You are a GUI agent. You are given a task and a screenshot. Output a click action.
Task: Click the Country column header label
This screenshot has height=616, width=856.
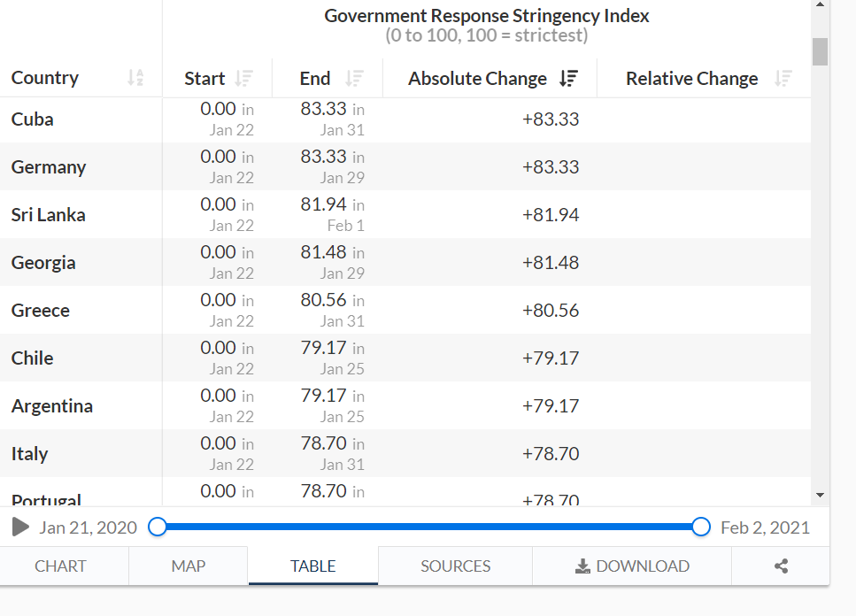click(x=45, y=78)
